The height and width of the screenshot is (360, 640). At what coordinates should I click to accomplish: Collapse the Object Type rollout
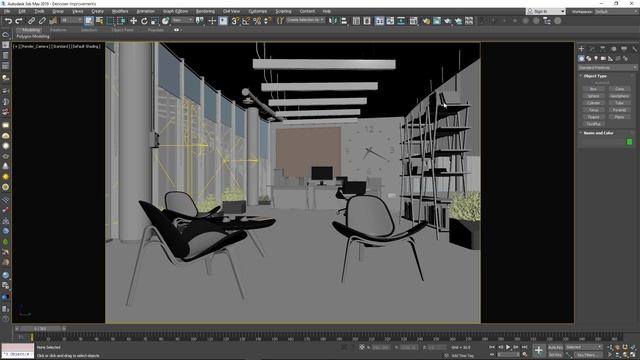coord(595,76)
